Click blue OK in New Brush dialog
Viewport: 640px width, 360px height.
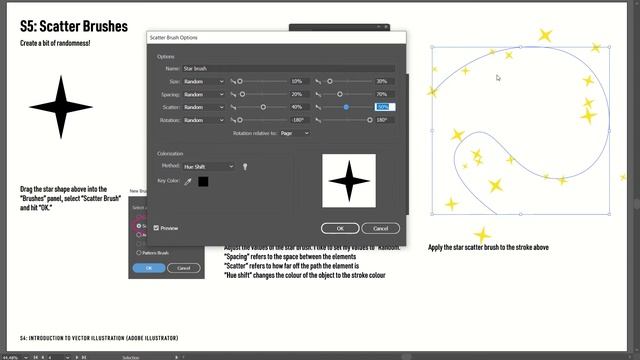149,268
